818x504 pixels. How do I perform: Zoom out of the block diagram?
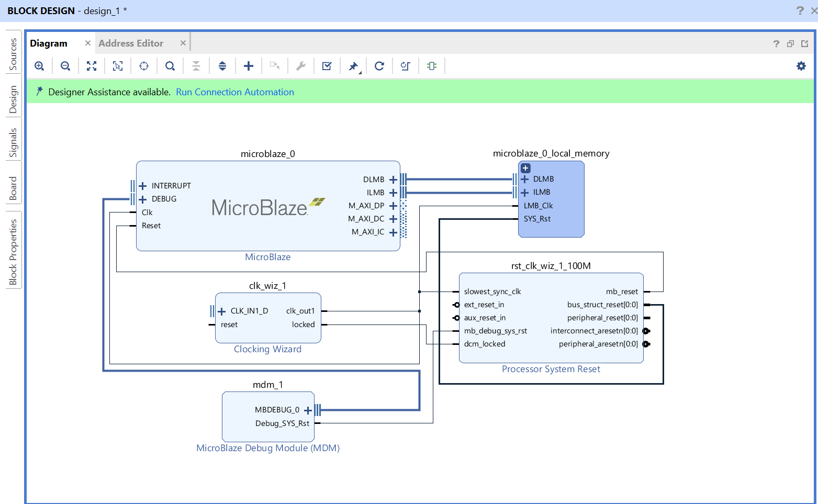pos(65,66)
